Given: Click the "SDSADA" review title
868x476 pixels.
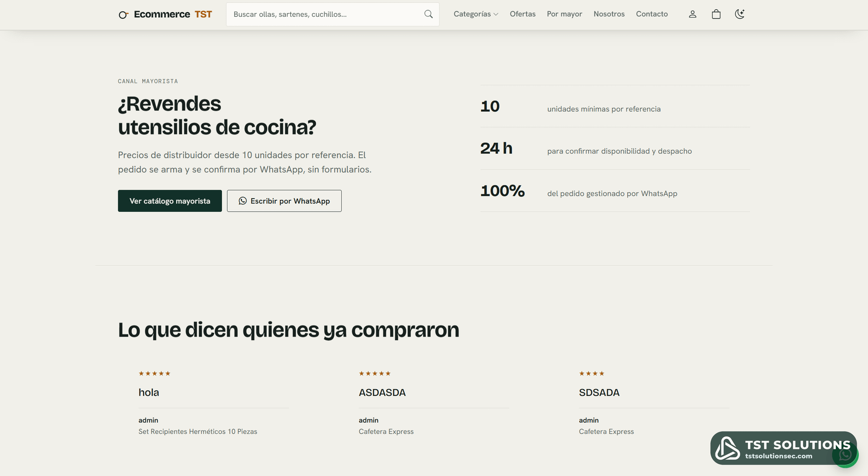Looking at the screenshot, I should coord(599,392).
